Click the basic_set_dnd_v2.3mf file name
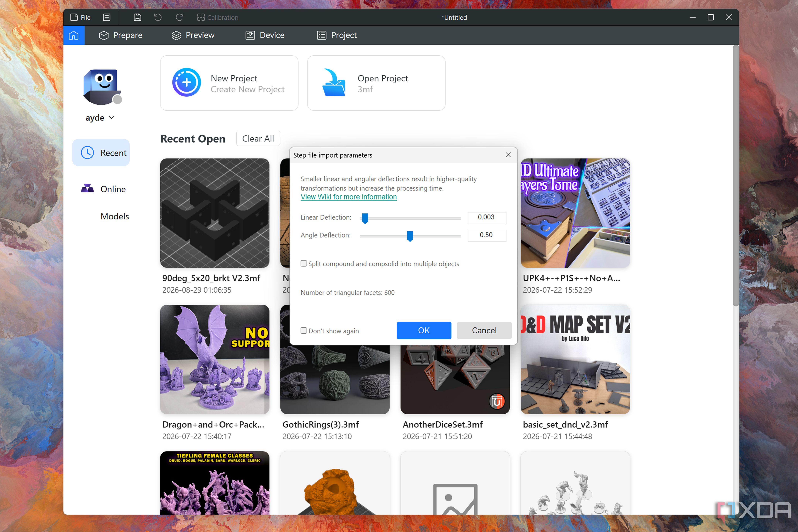 [565, 424]
